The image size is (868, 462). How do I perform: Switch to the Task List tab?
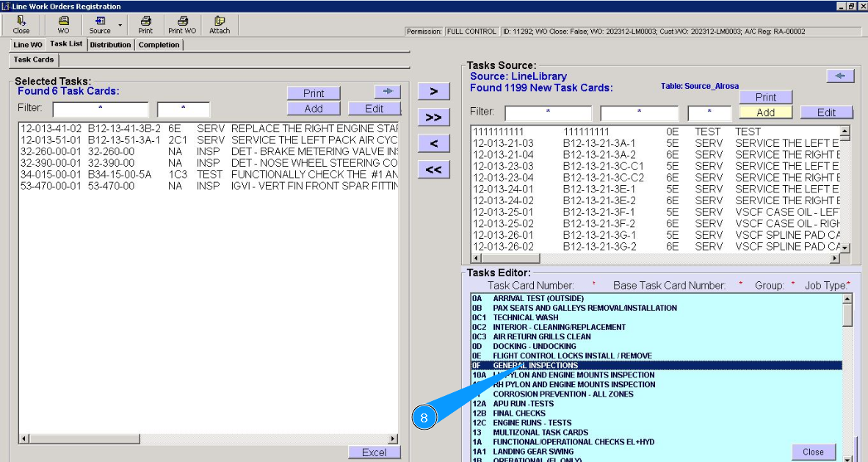(x=66, y=44)
